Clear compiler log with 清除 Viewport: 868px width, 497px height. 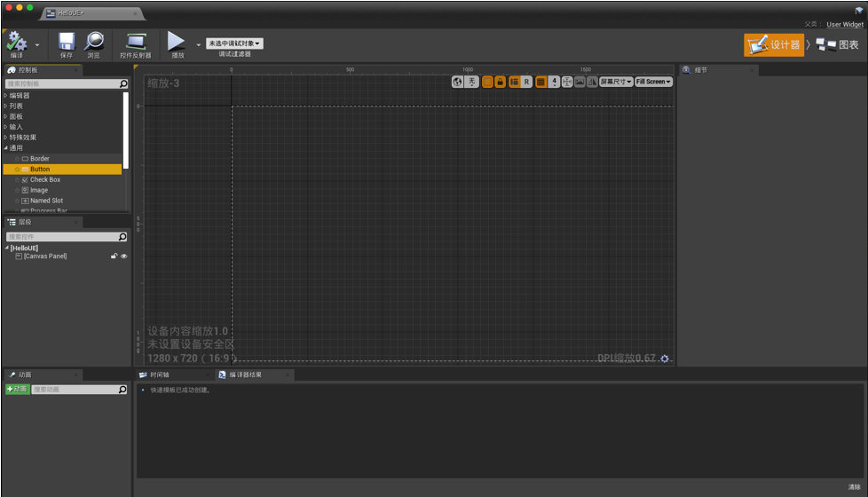854,487
